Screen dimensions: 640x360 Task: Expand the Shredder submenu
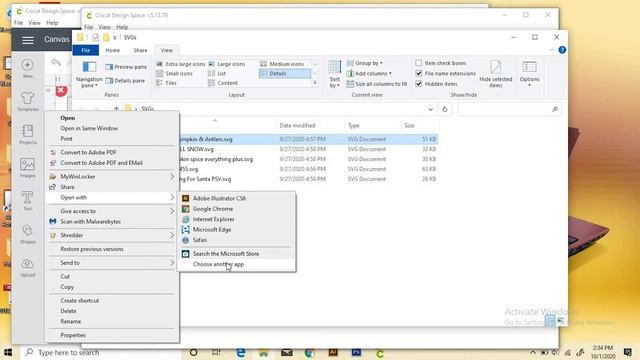coord(111,236)
